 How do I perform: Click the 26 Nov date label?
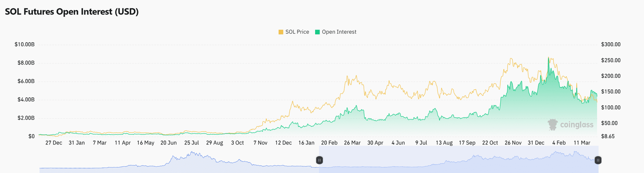513,143
